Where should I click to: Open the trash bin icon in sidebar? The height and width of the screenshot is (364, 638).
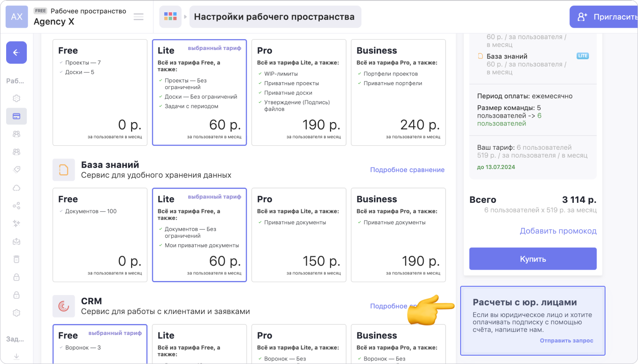tap(16, 259)
